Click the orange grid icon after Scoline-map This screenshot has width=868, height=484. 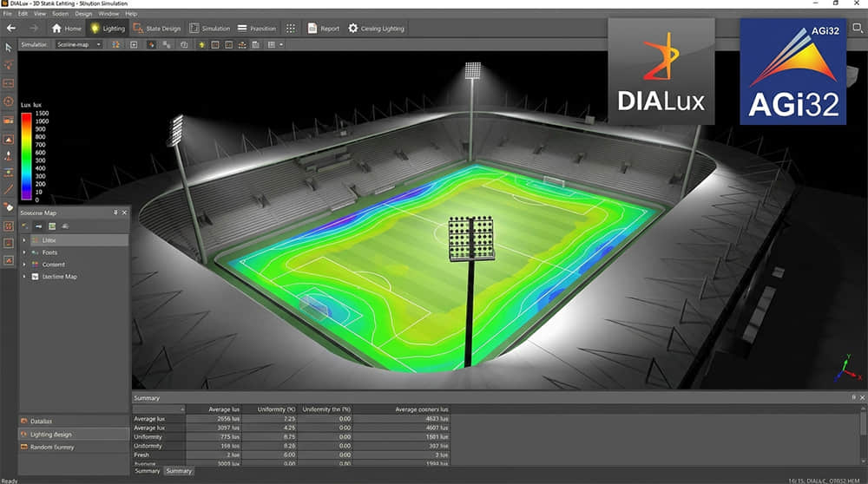pos(115,44)
